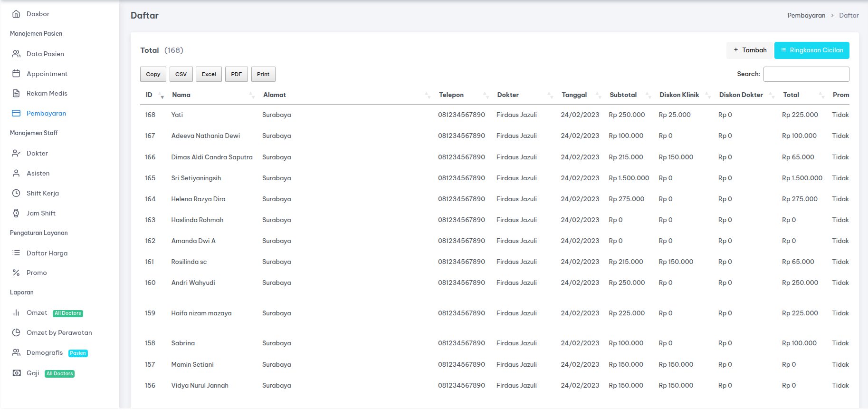The image size is (868, 410).
Task: Click the Promo percent icon
Action: [x=16, y=273]
